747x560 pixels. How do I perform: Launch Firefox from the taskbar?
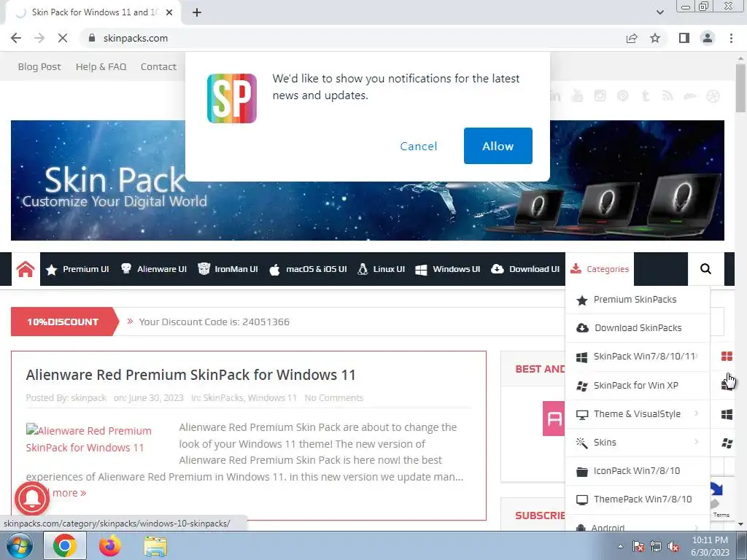(x=109, y=545)
